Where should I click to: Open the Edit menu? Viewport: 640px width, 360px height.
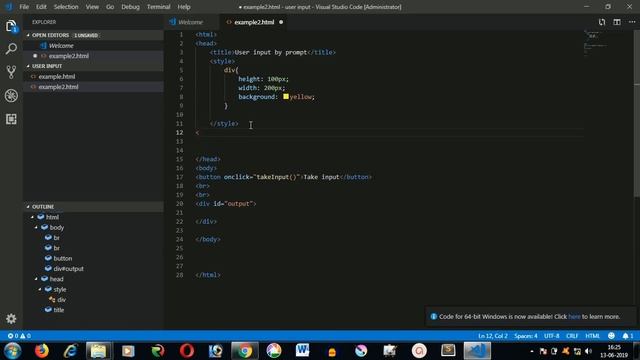[41, 7]
